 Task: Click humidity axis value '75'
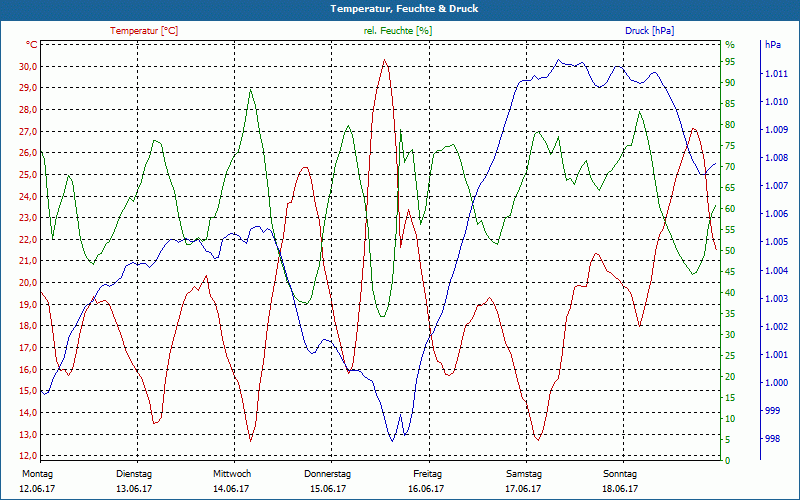pos(730,146)
